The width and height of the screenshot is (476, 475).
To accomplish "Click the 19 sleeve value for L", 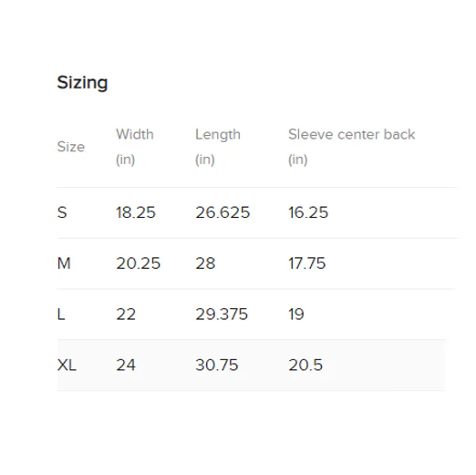I will tap(296, 315).
